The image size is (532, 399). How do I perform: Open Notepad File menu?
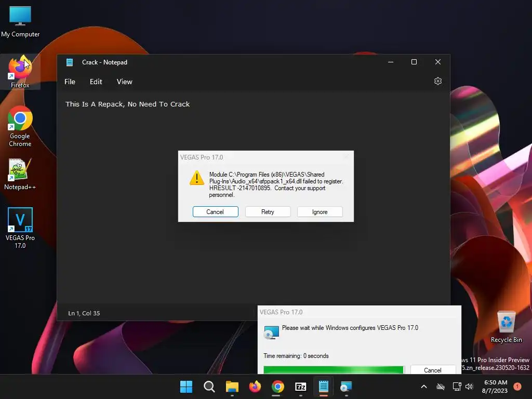point(70,82)
